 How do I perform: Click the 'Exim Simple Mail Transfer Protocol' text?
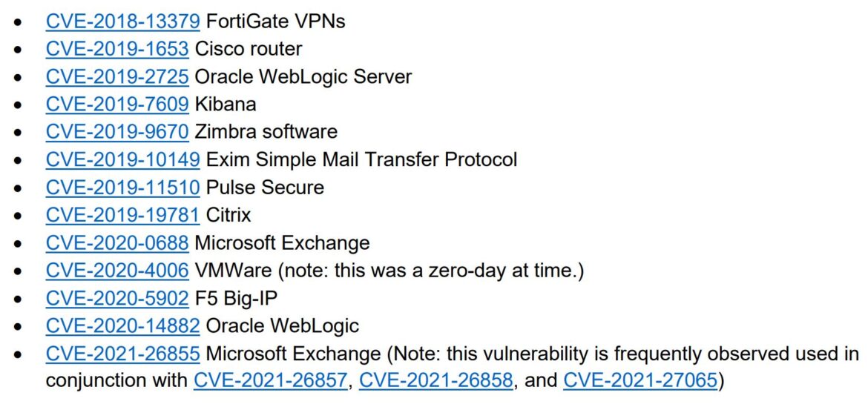(361, 159)
